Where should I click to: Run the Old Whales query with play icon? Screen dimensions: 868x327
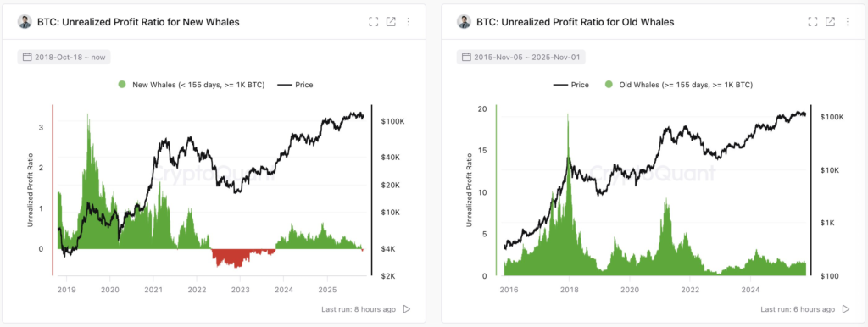click(846, 309)
